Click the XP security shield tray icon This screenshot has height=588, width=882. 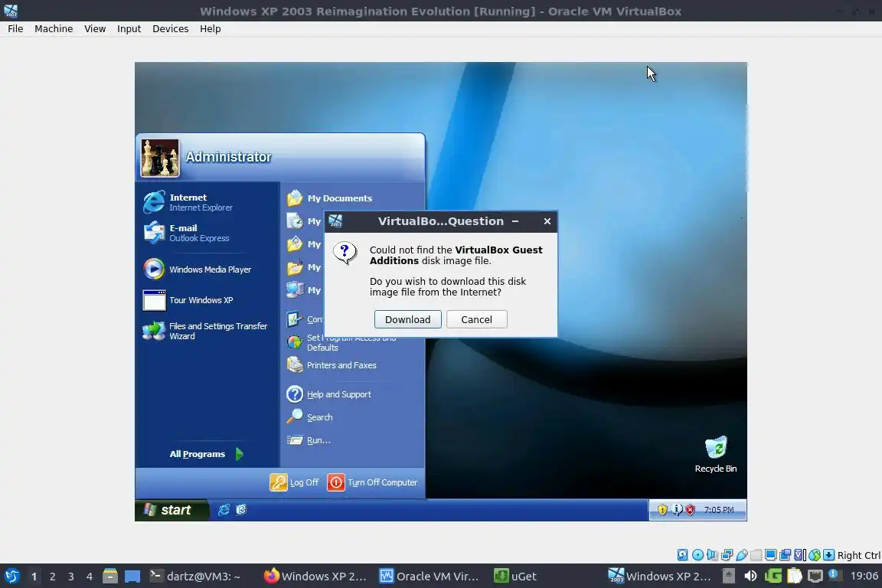[662, 510]
